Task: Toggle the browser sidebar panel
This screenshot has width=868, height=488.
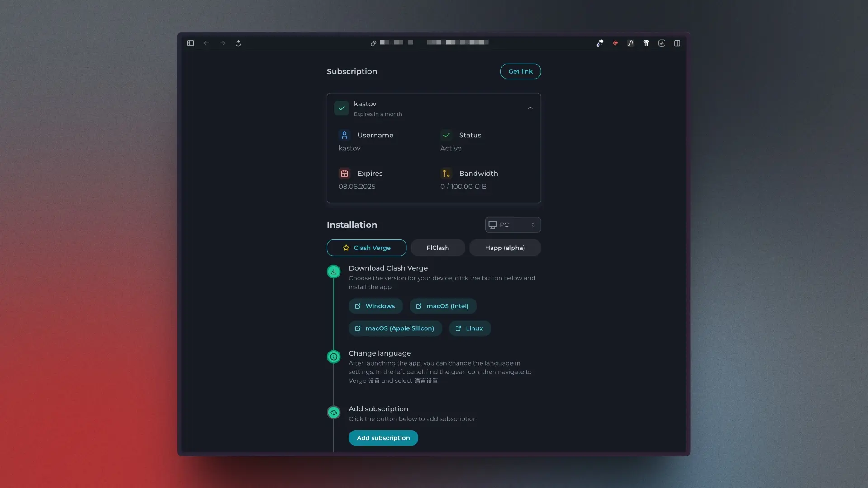Action: click(x=190, y=43)
